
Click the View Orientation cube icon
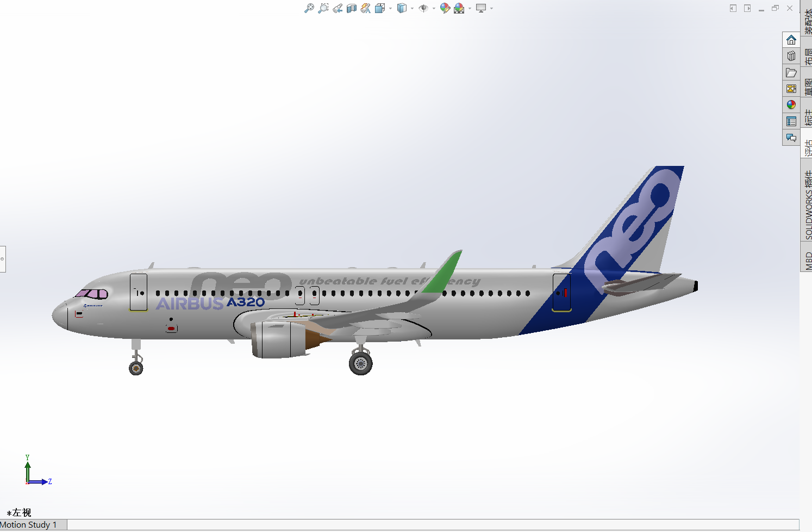tap(380, 8)
